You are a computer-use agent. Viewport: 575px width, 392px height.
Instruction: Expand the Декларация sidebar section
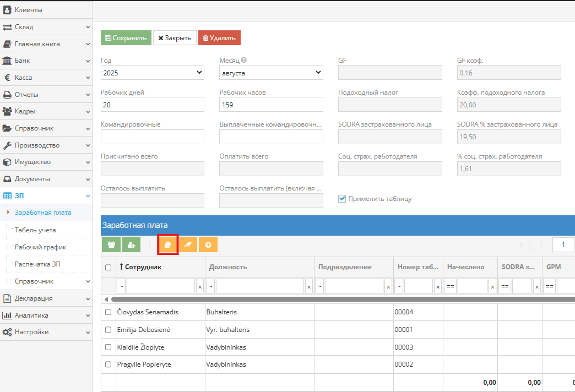(x=46, y=298)
